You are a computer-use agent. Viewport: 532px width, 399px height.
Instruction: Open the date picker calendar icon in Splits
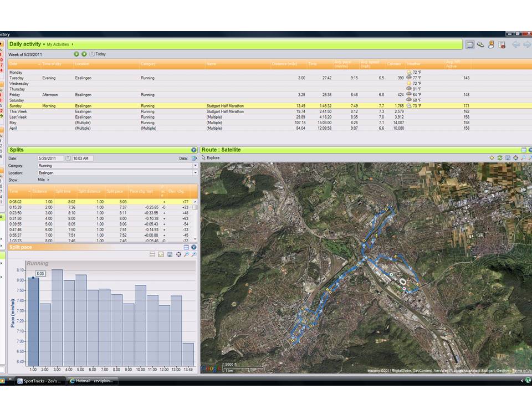68,158
